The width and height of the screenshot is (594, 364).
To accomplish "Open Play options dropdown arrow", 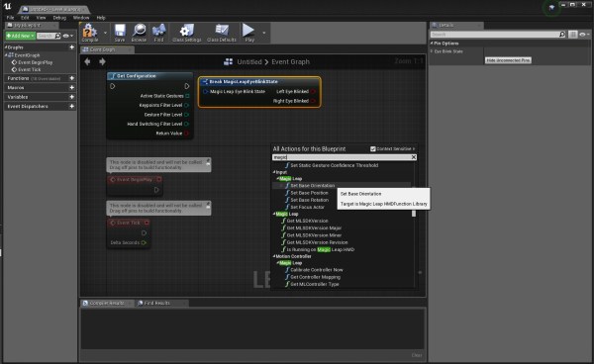I will [264, 33].
